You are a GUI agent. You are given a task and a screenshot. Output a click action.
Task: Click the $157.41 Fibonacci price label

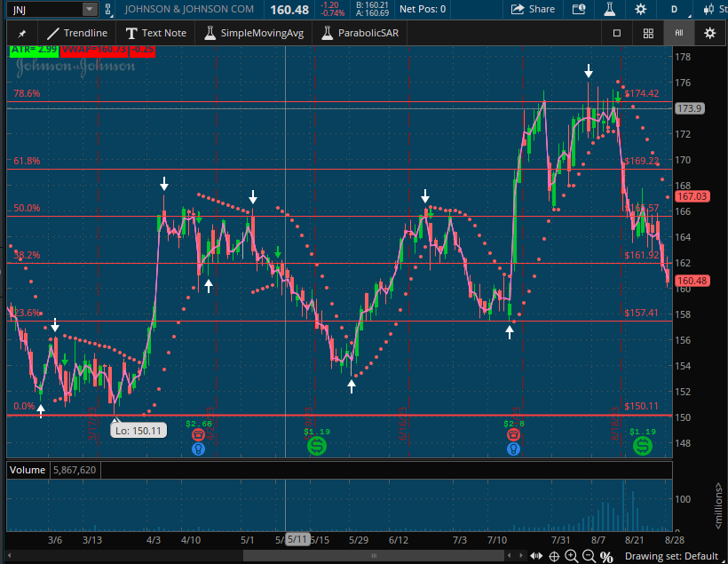point(641,313)
